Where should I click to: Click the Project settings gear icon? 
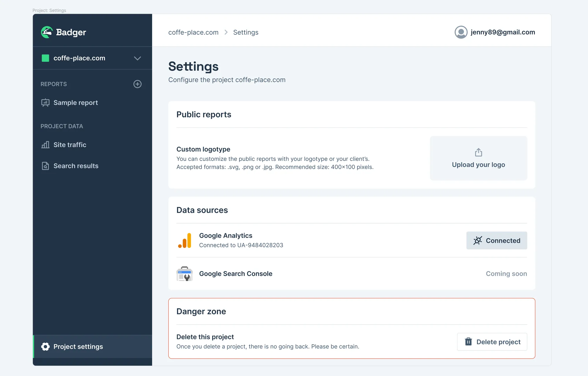coord(45,347)
